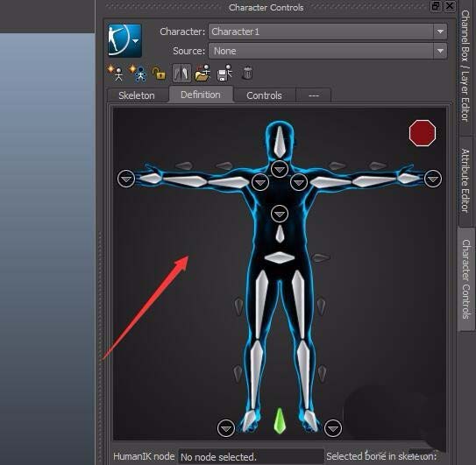The height and width of the screenshot is (465, 476).
Task: Click the Create Skeleton toolbar icon
Action: (115, 73)
